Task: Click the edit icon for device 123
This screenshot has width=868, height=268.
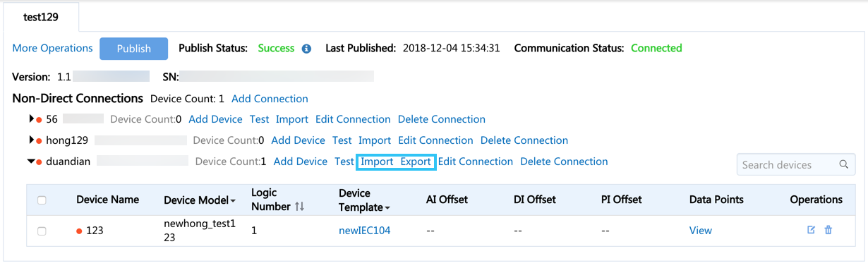Action: coord(811,230)
